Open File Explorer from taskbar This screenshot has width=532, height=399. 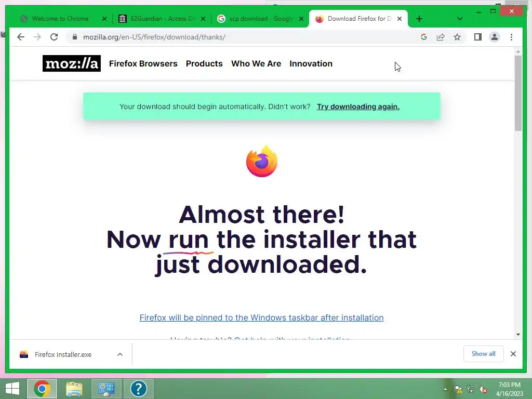click(74, 389)
